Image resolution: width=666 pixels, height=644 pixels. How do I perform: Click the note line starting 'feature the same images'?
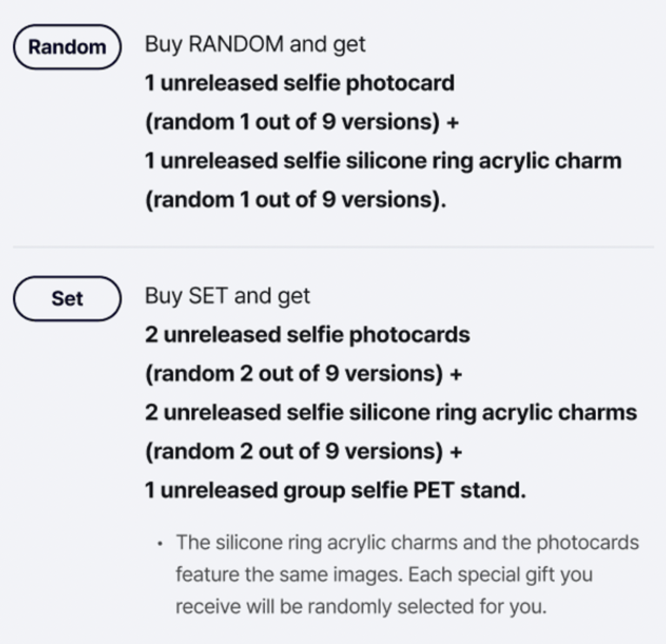[384, 574]
